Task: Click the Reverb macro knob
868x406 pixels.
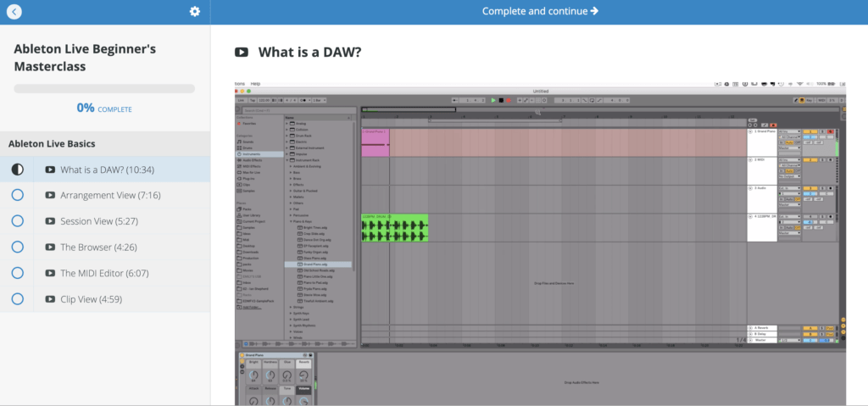Action: pyautogui.click(x=303, y=375)
